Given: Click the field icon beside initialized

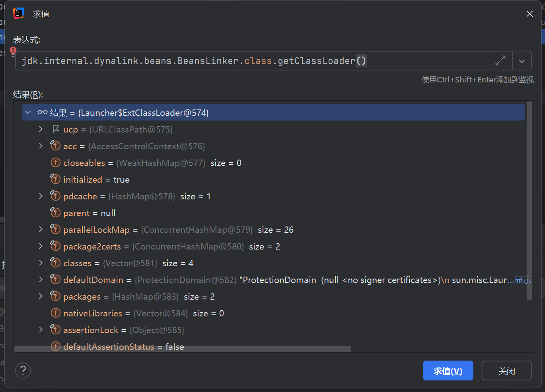Looking at the screenshot, I should 56,179.
